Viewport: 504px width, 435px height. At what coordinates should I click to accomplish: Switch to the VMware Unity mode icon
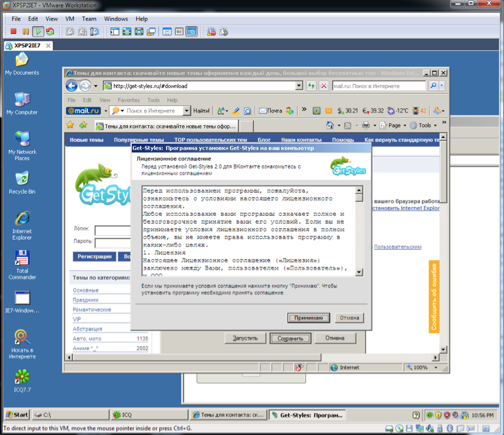click(x=151, y=31)
